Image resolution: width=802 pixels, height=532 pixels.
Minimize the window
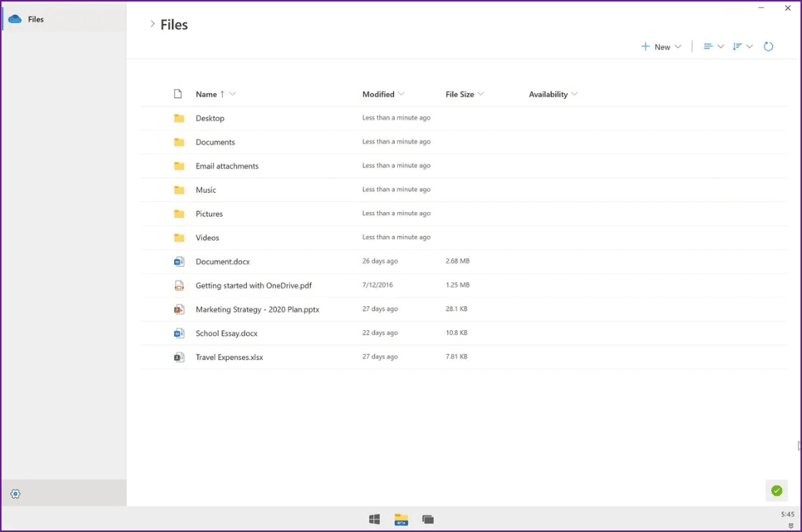tap(761, 8)
